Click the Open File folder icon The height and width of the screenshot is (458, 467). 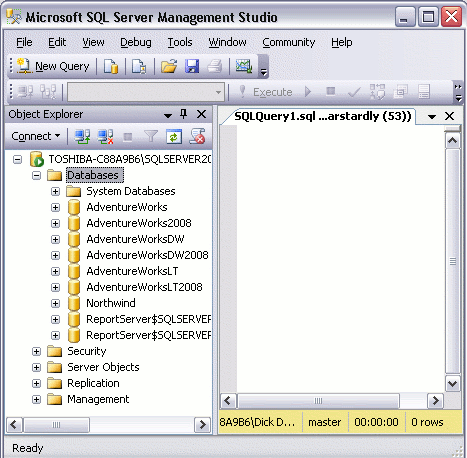(x=169, y=66)
